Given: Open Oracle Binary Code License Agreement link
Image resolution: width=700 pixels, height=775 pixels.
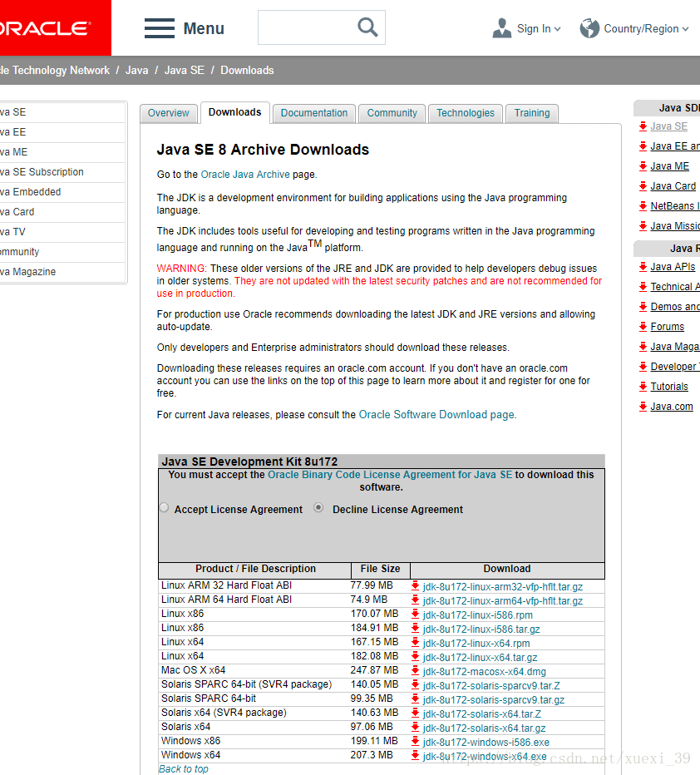Looking at the screenshot, I should coord(390,475).
